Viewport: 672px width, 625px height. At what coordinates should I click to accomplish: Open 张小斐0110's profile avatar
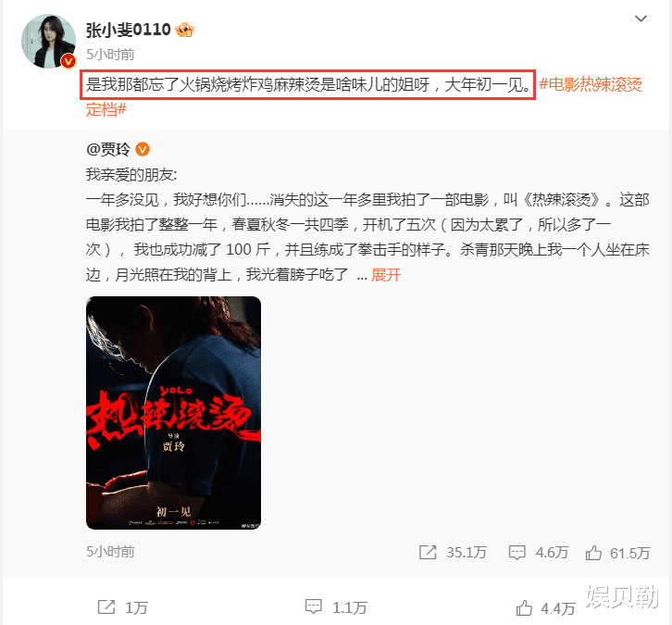[48, 41]
